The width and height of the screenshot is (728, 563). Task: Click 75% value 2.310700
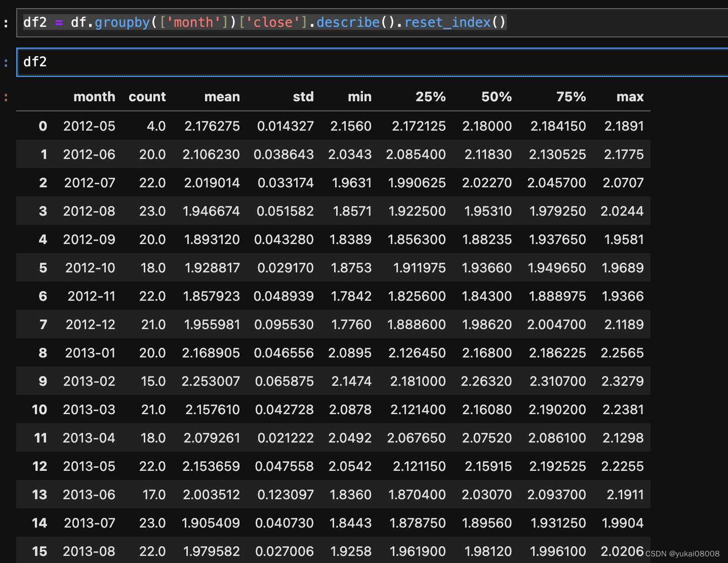(x=558, y=381)
